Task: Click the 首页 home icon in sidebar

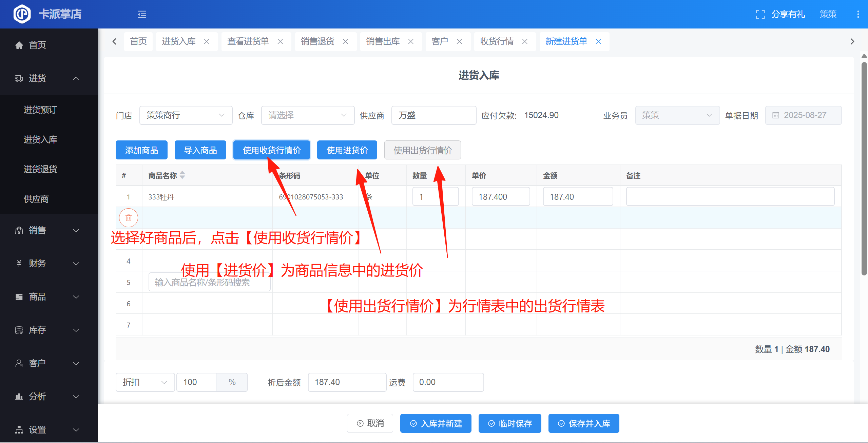Action: (x=19, y=45)
